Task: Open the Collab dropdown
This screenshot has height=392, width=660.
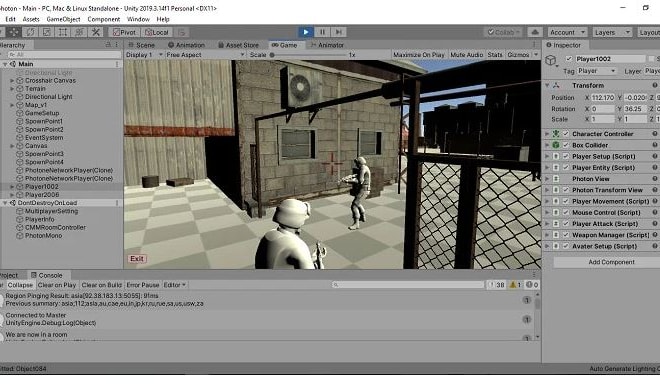Action: [503, 32]
